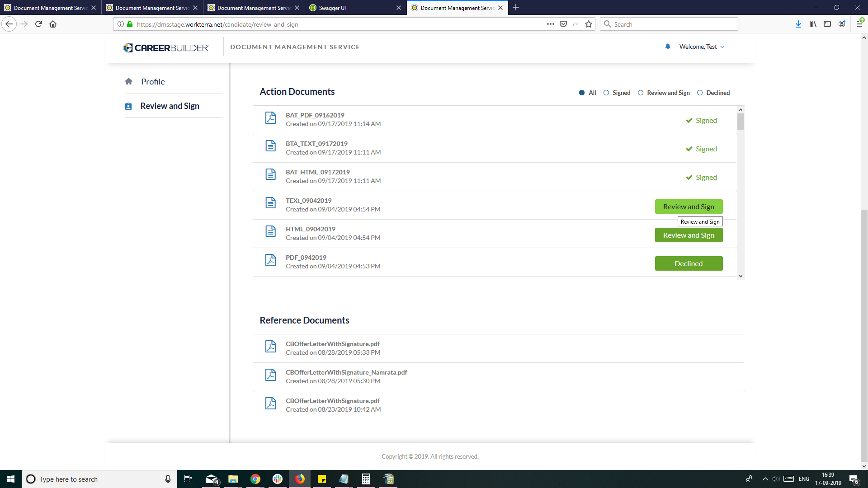Open File Explorer from the taskbar
Viewport: 868px width, 488px height.
233,479
